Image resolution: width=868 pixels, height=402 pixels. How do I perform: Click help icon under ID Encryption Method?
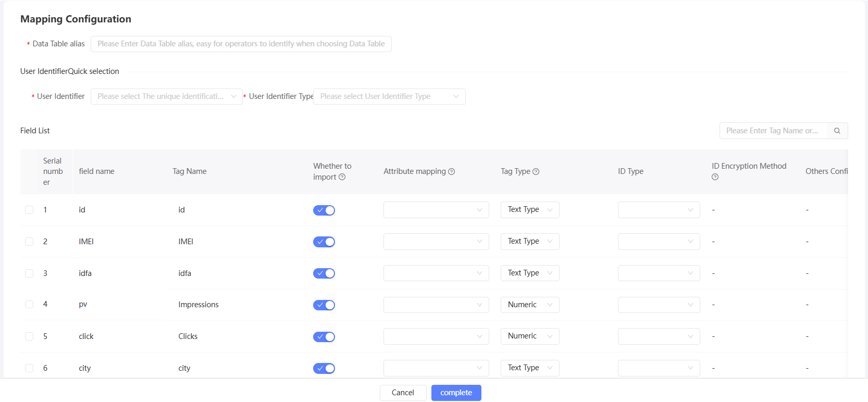click(x=715, y=177)
